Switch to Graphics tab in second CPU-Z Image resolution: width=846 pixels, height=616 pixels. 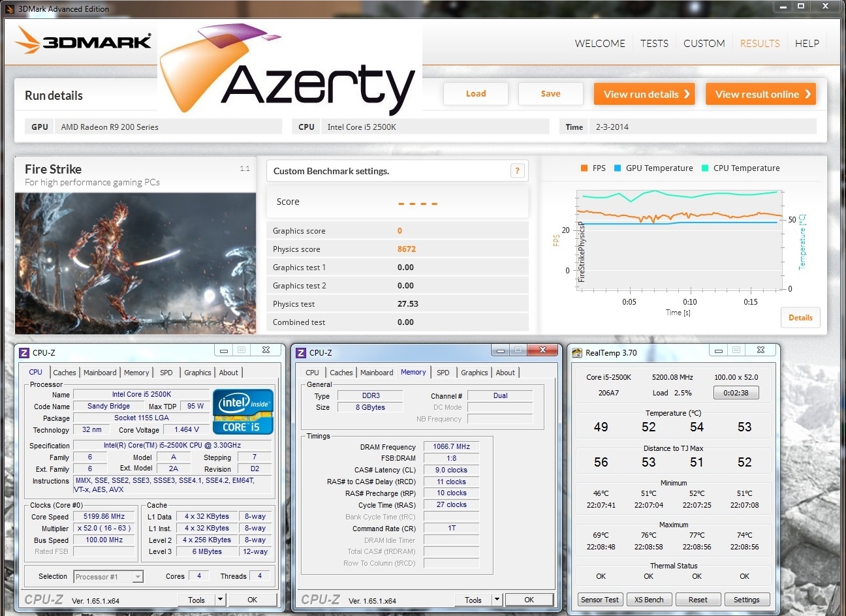474,373
